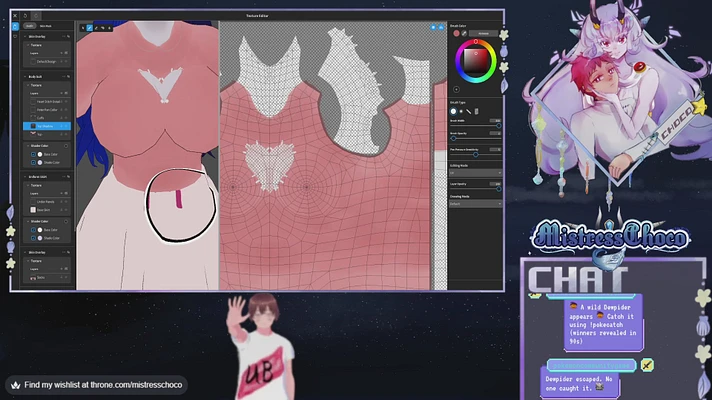This screenshot has width=712, height=400.
Task: Select the Under Panels layer
Action: pos(45,202)
